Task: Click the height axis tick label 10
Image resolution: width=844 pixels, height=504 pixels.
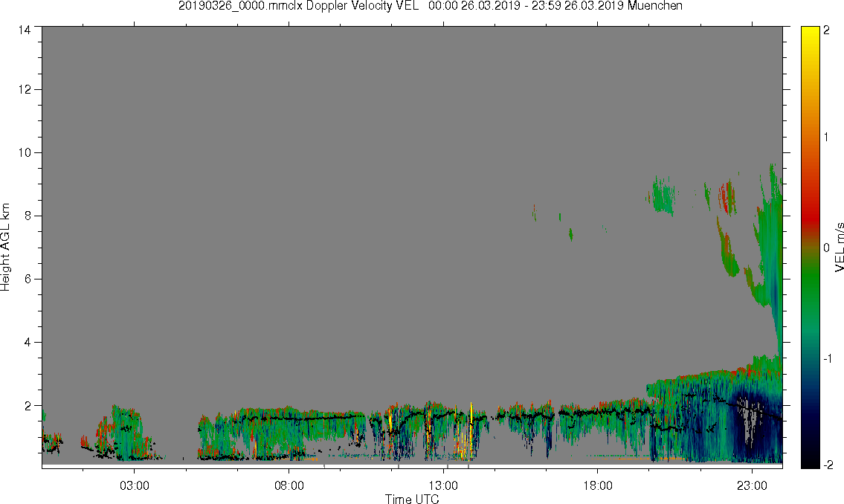Action: point(25,152)
